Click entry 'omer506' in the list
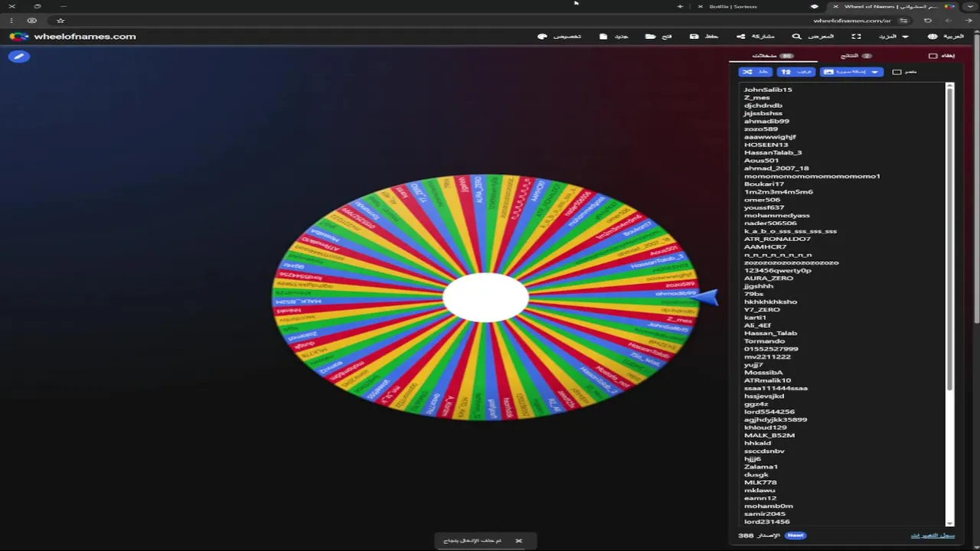Viewport: 980px width, 551px height. 762,200
